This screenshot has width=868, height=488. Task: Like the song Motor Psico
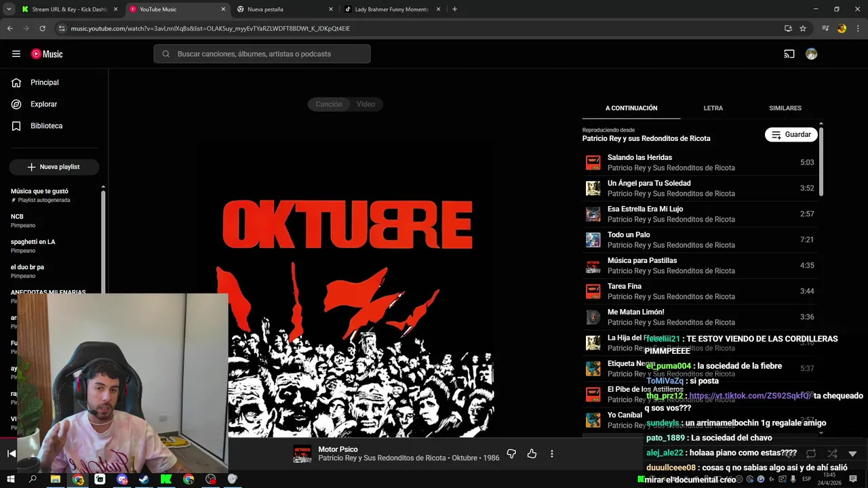coord(532,453)
